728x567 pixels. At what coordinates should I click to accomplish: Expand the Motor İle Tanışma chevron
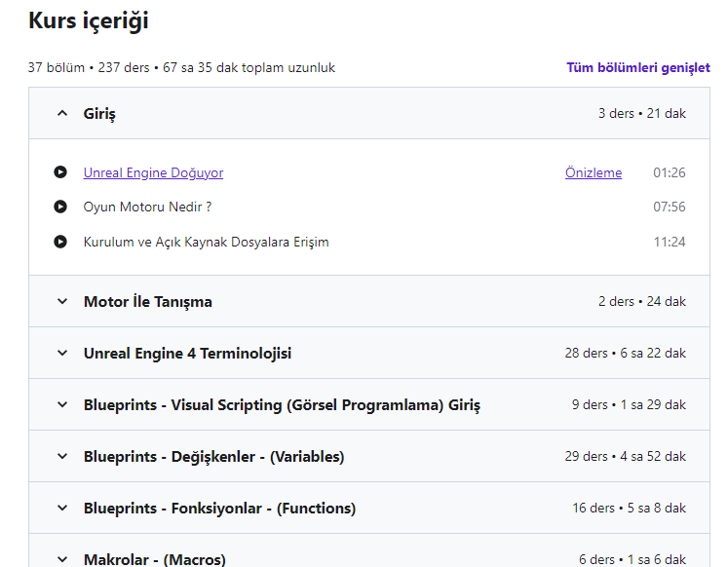click(62, 302)
